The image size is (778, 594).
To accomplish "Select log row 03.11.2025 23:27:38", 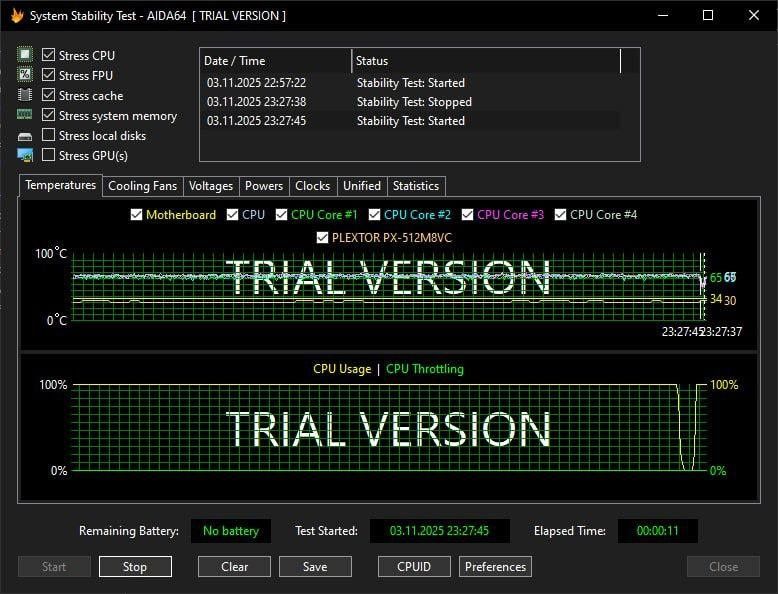I will point(410,102).
